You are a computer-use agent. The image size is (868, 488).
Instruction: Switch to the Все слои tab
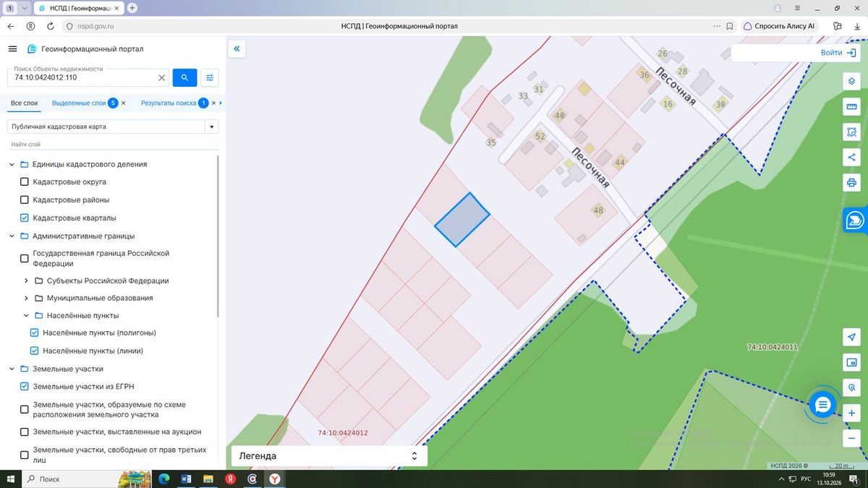click(24, 103)
